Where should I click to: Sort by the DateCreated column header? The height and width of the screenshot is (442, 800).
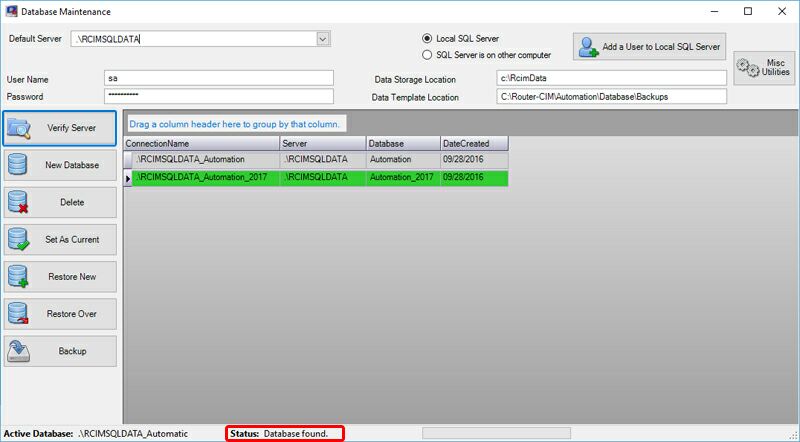pyautogui.click(x=473, y=144)
